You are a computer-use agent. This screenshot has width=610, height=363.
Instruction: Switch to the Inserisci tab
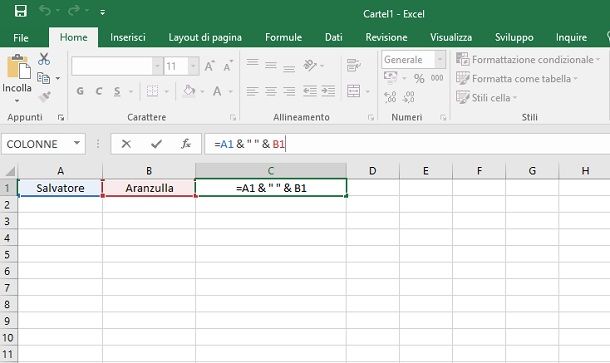coord(128,37)
